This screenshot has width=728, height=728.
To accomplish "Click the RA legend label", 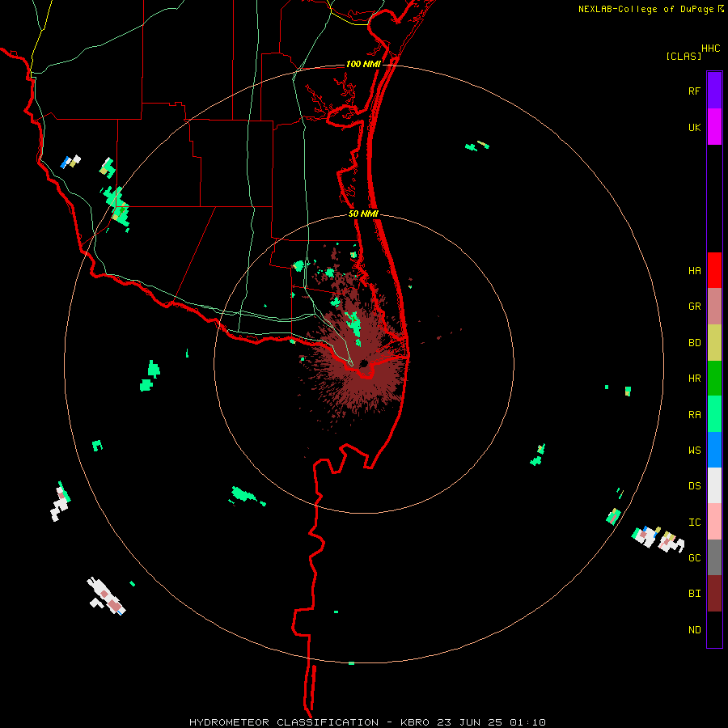I will pyautogui.click(x=694, y=415).
